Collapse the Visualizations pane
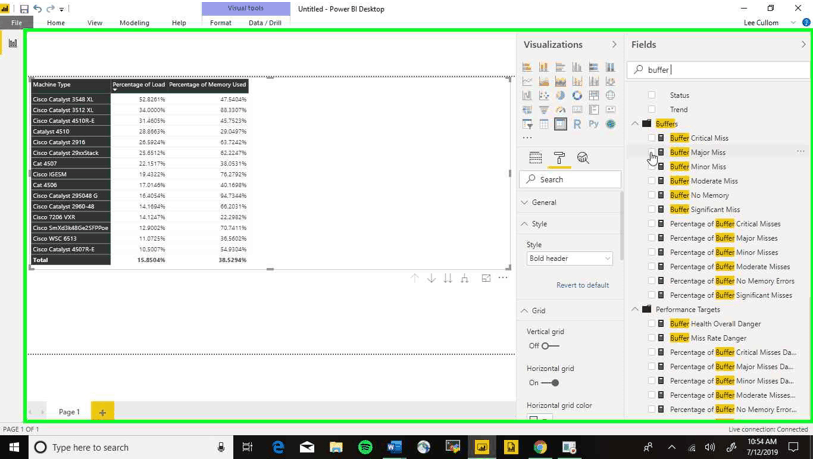The height and width of the screenshot is (460, 815). click(x=614, y=45)
